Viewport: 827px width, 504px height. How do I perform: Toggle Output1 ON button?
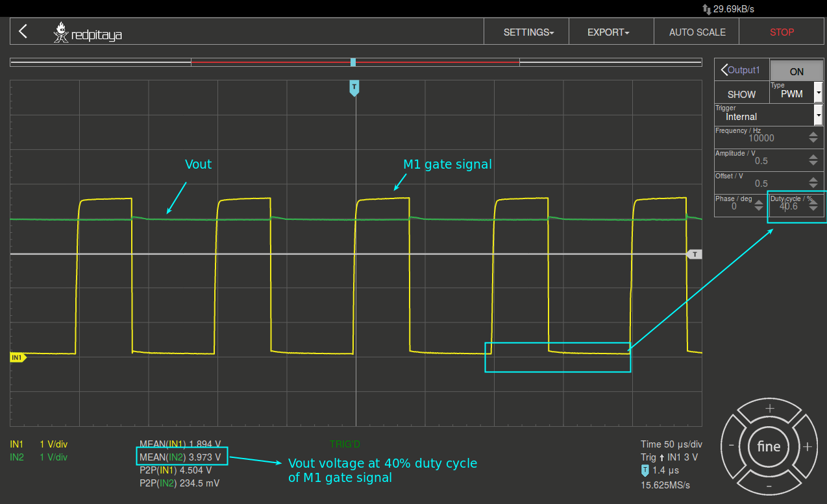[796, 71]
